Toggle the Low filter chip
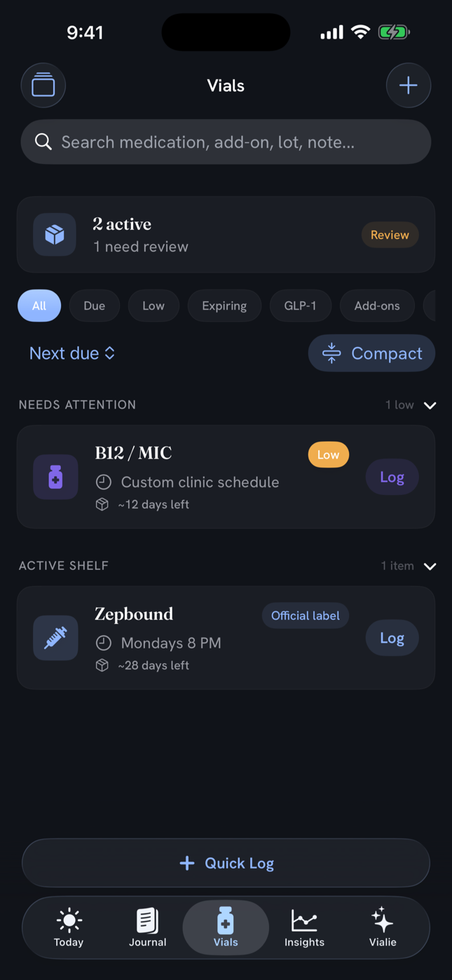This screenshot has width=452, height=980. tap(153, 306)
